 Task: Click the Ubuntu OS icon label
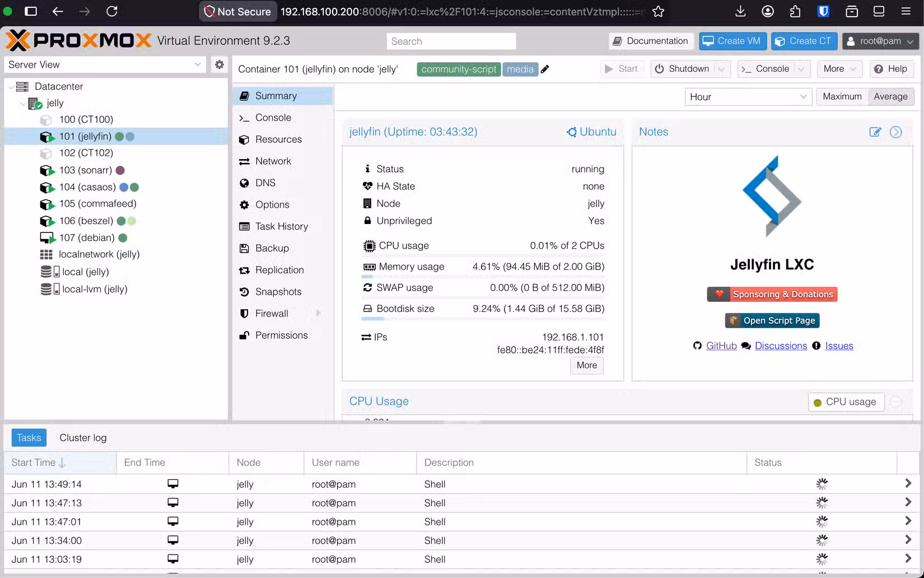point(591,132)
